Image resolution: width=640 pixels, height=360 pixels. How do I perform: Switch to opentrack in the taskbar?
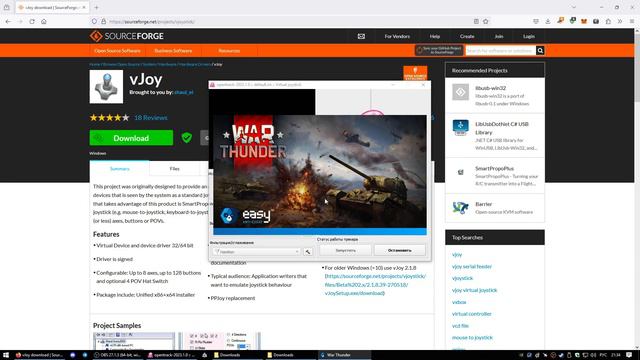(x=171, y=355)
